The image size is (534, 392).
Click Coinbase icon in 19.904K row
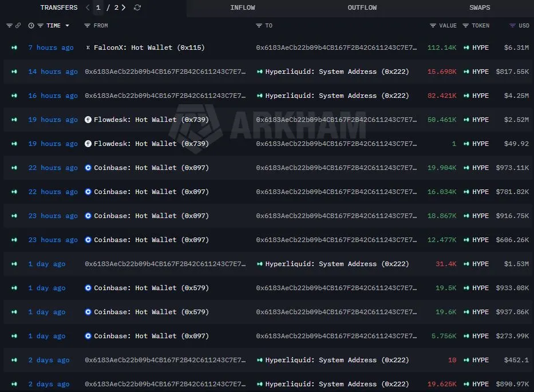click(88, 168)
